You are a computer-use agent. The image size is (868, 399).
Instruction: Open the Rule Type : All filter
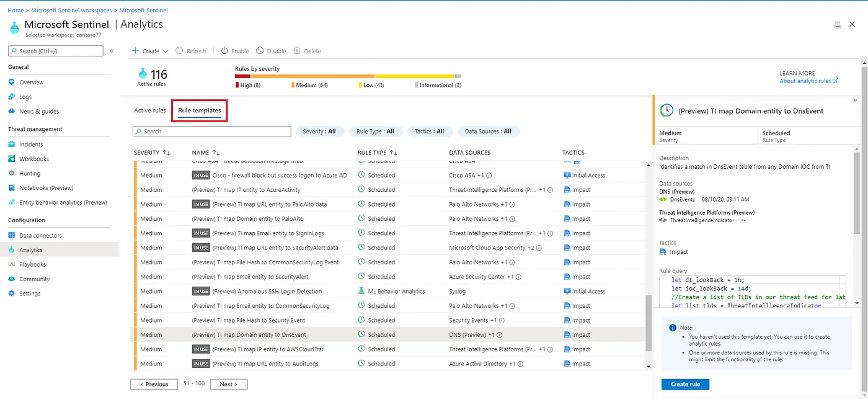(x=376, y=132)
